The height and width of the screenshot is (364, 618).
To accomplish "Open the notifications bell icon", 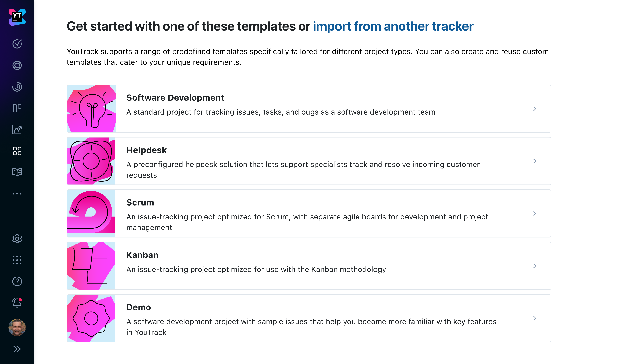I will point(17,303).
